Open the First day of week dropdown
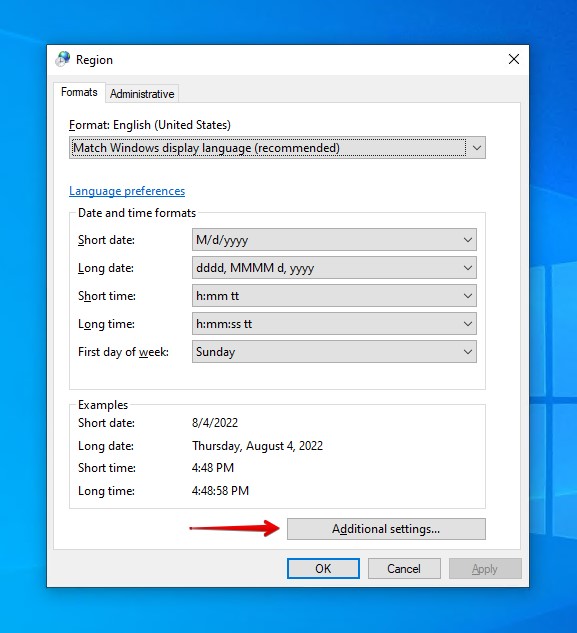This screenshot has height=633, width=577. [x=334, y=352]
